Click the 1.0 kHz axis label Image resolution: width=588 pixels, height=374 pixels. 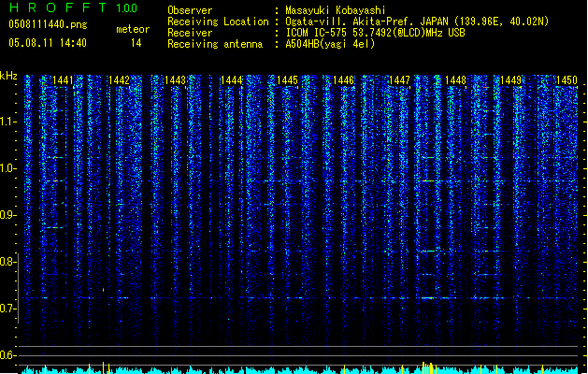point(7,168)
